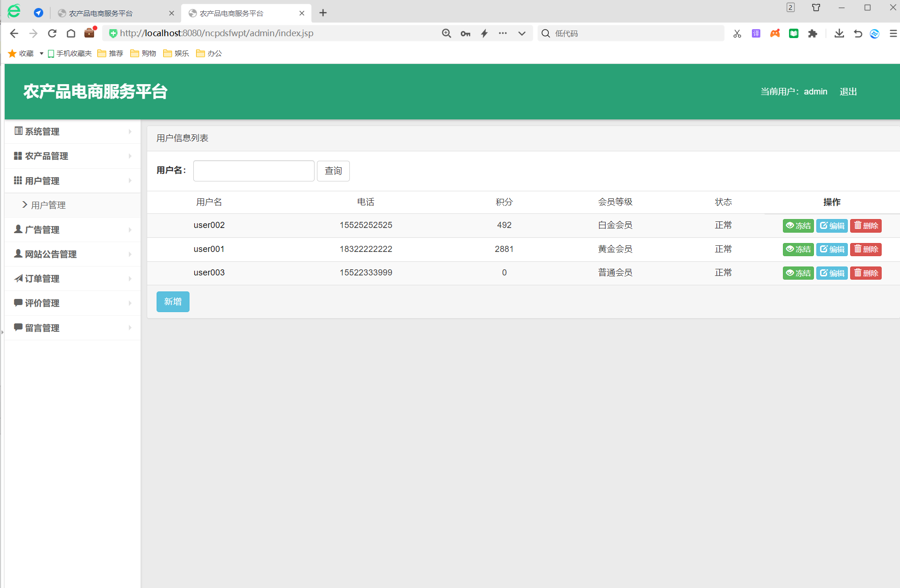Expand 广告管理 sidebar menu
Image resolution: width=900 pixels, height=588 pixels.
click(x=73, y=230)
